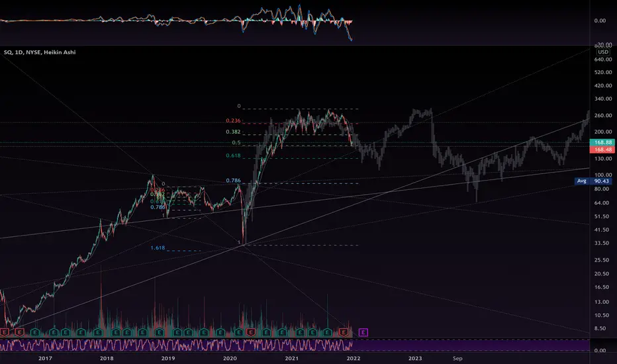617x364 pixels.
Task: Click the 2022 label on time axis
Action: click(x=354, y=359)
